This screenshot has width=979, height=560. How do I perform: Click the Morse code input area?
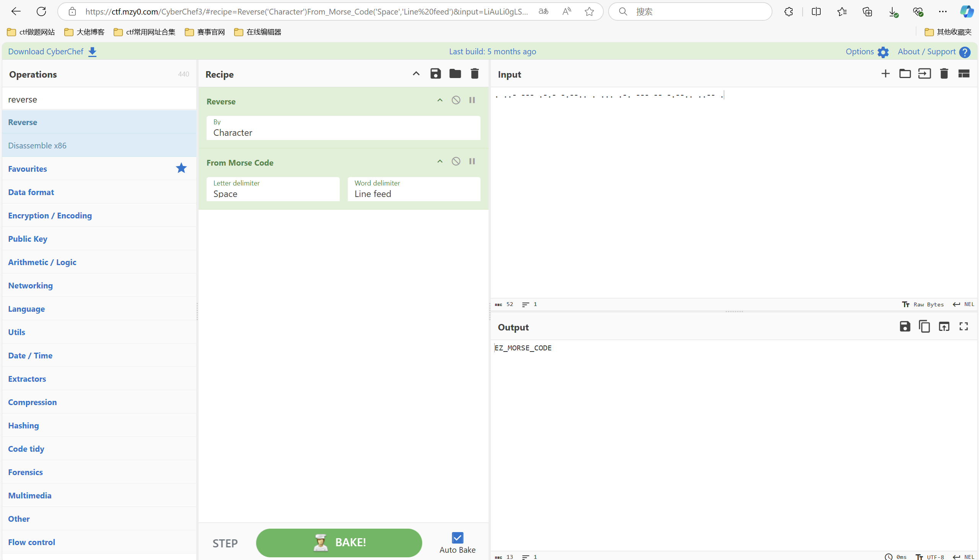click(x=733, y=192)
